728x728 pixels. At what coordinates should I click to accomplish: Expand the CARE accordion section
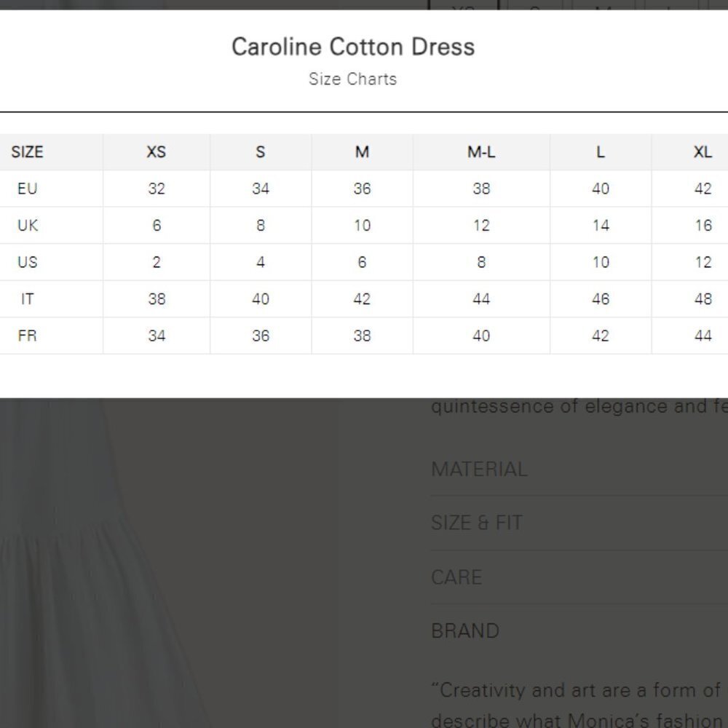579,577
